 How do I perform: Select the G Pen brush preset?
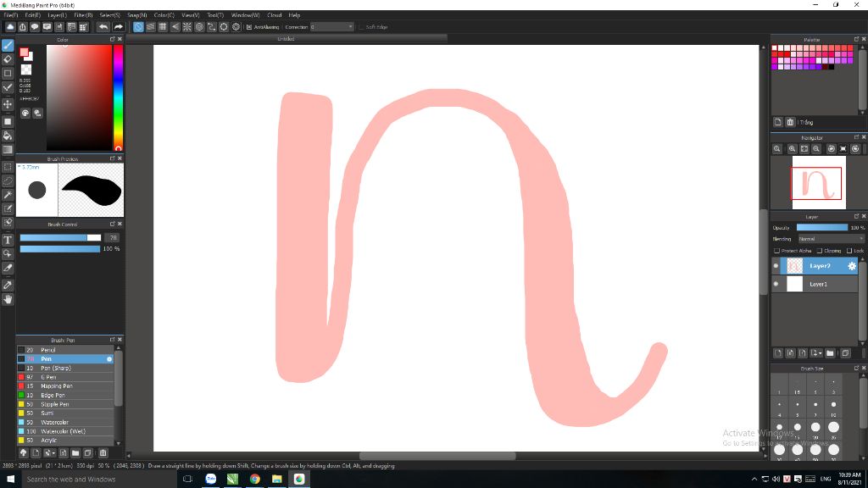tap(51, 377)
